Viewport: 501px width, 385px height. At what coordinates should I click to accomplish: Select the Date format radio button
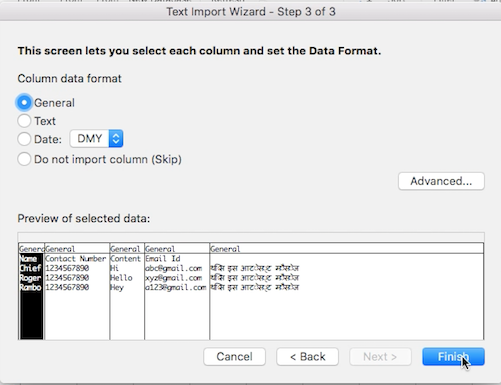pyautogui.click(x=24, y=139)
